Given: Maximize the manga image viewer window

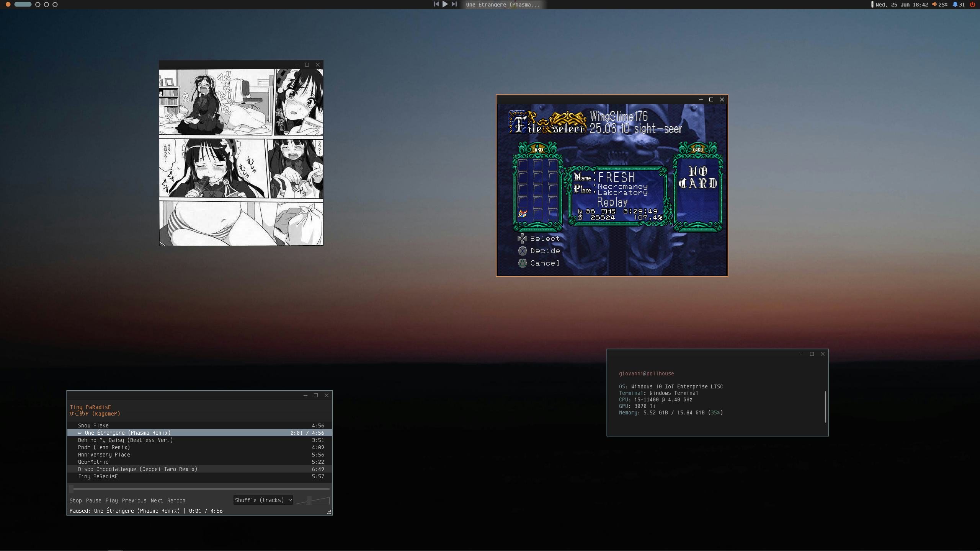Looking at the screenshot, I should pyautogui.click(x=307, y=65).
